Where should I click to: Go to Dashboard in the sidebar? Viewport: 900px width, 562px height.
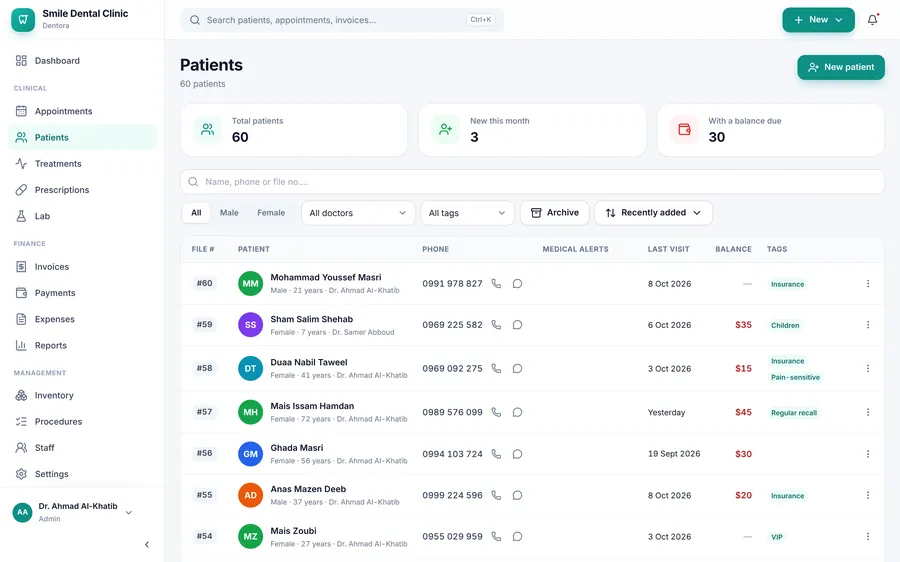82,61
